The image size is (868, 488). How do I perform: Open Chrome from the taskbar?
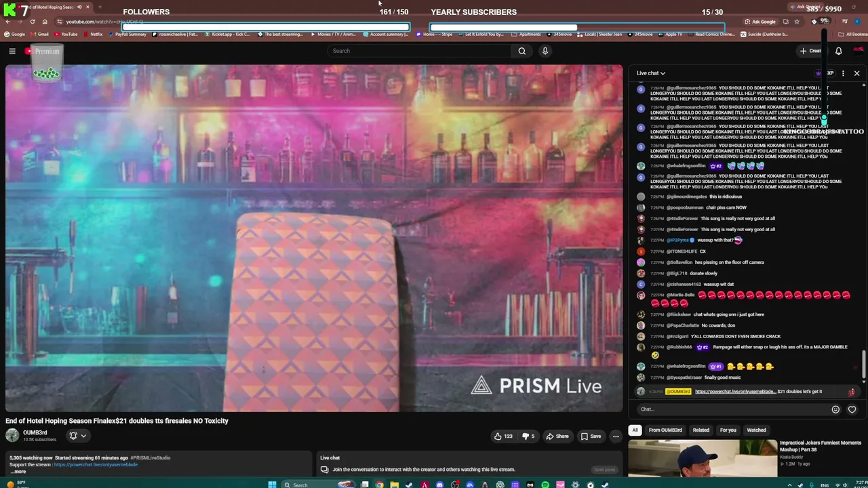[379, 485]
